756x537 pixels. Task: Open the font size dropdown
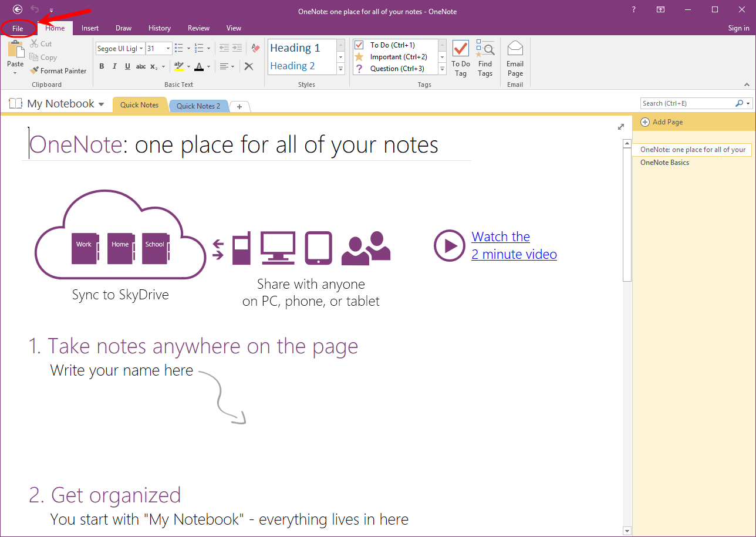pyautogui.click(x=168, y=49)
